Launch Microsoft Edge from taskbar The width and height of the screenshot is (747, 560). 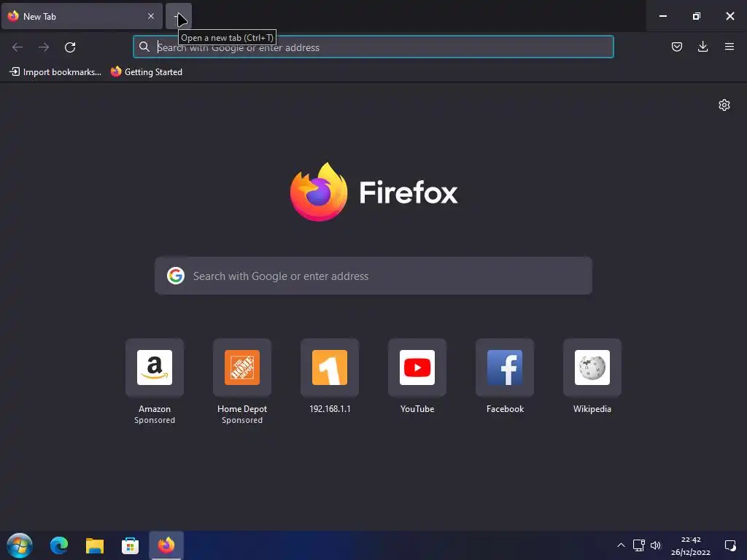tap(59, 545)
